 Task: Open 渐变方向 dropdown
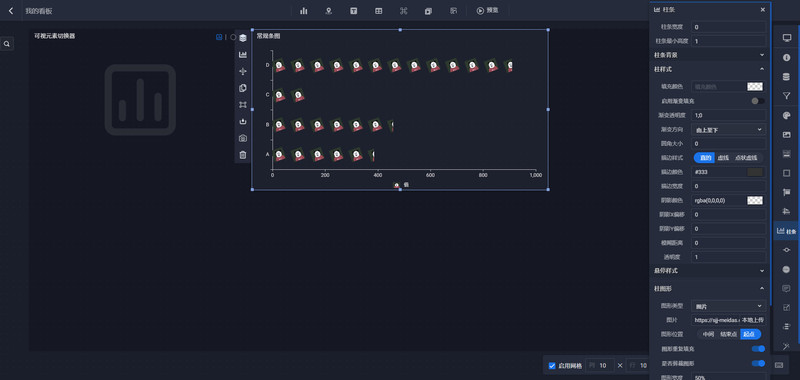(x=728, y=130)
